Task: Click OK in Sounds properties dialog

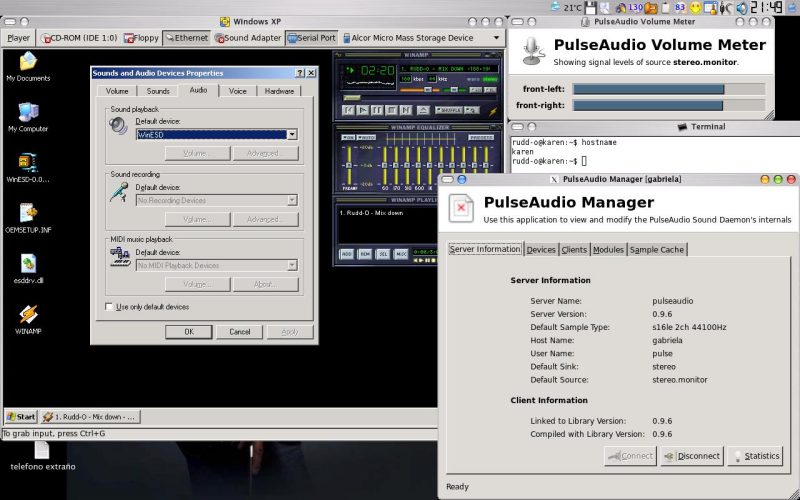Action: 189,332
